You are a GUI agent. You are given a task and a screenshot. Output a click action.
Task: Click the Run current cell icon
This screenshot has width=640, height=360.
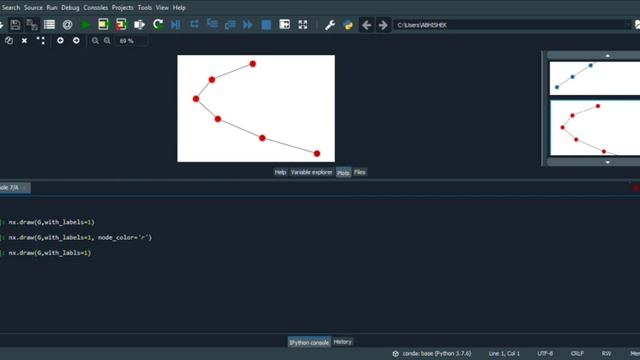103,25
